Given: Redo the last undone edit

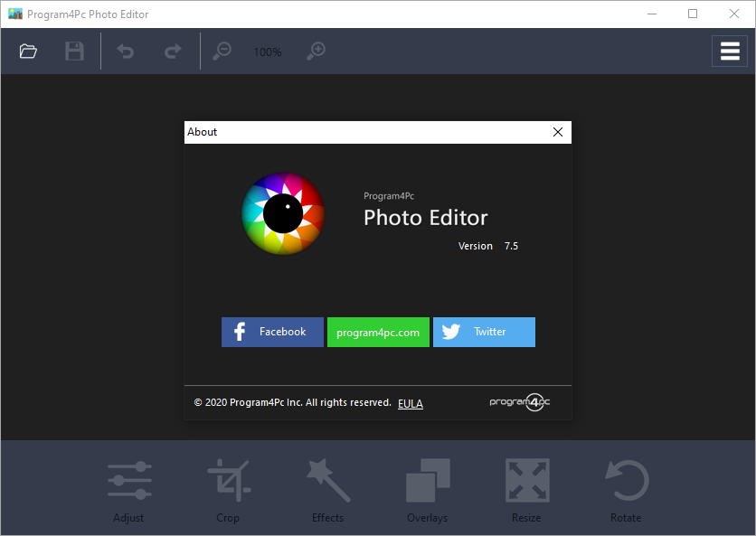Looking at the screenshot, I should [173, 52].
